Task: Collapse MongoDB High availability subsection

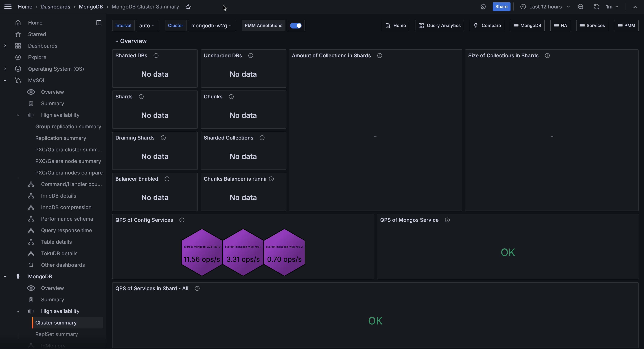Action: 18,311
